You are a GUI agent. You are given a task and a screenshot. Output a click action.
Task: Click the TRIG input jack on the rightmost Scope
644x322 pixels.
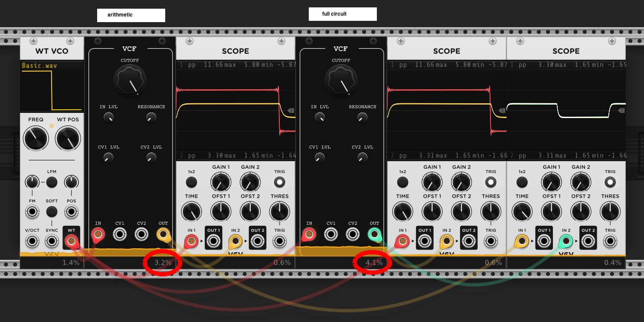click(x=610, y=241)
